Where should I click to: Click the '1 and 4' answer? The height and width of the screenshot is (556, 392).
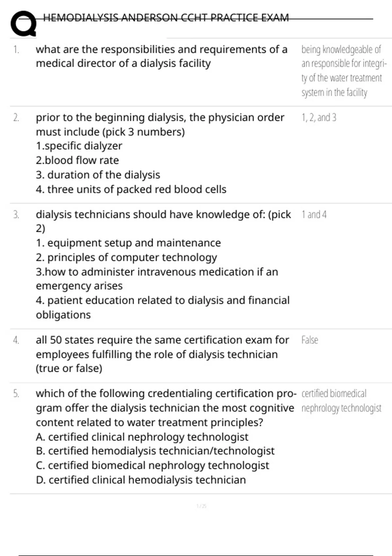(314, 215)
